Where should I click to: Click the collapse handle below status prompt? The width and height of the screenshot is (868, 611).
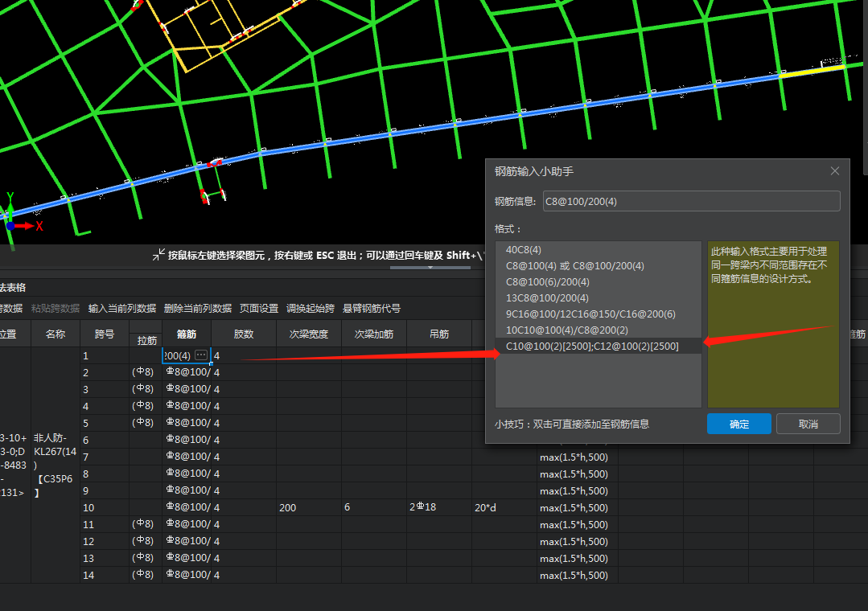click(430, 267)
